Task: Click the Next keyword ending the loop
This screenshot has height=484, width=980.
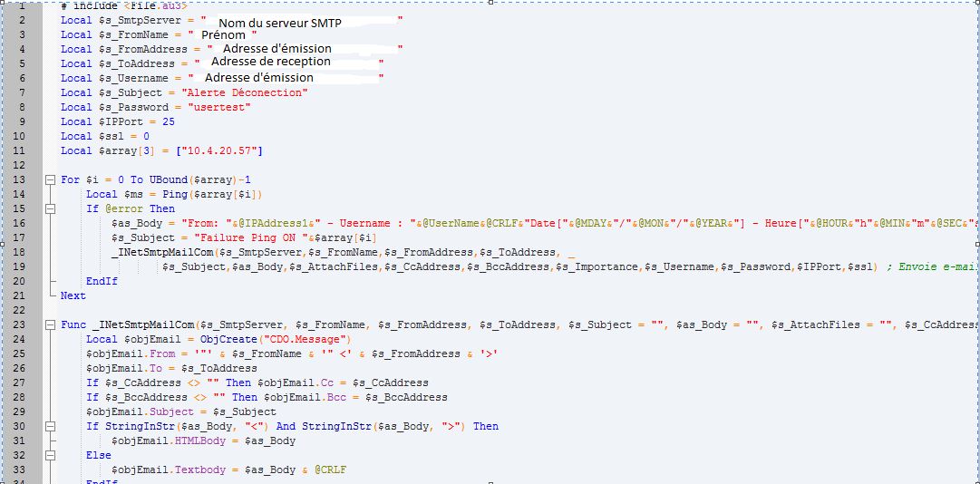Action: point(73,295)
